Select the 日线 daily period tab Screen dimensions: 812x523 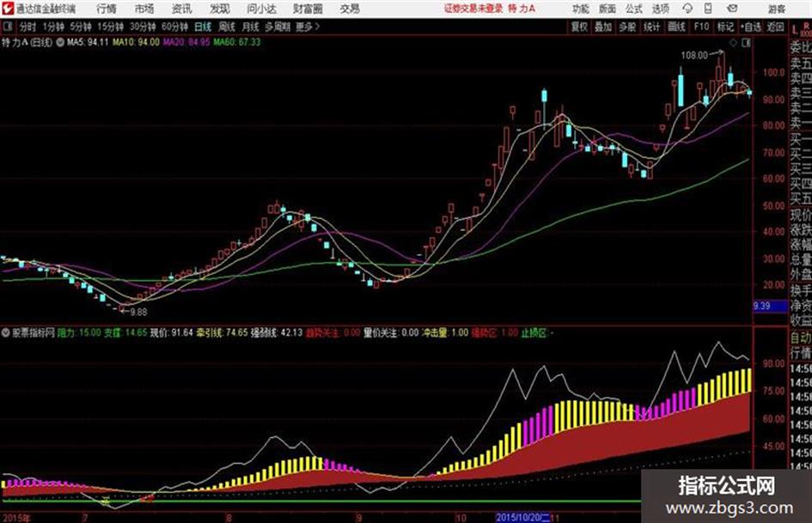click(x=203, y=27)
